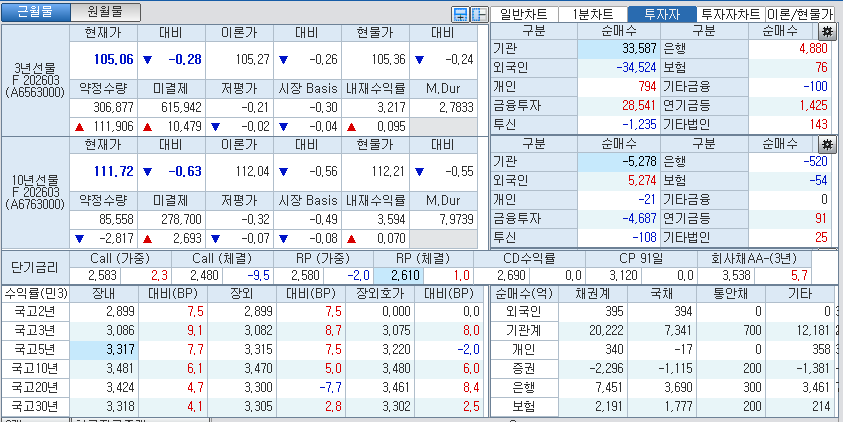Select 3-year futures current price 105.06
Viewport: 843px width, 422px height.
coord(103,59)
